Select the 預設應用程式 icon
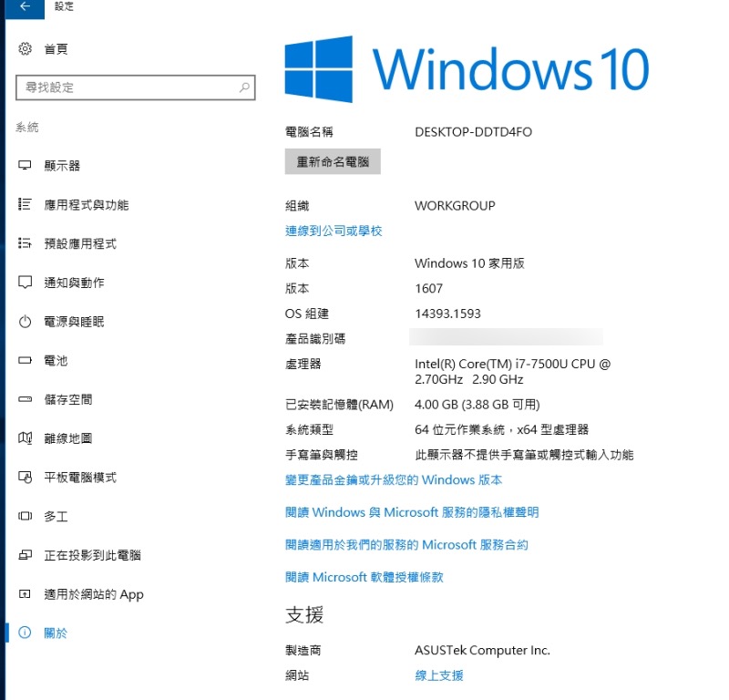The image size is (729, 700). tap(25, 243)
